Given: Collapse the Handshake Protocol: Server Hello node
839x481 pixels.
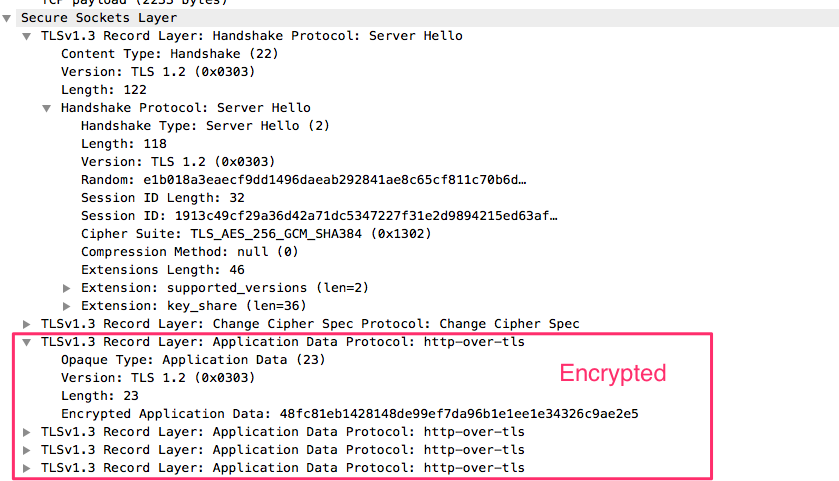Looking at the screenshot, I should (47, 108).
